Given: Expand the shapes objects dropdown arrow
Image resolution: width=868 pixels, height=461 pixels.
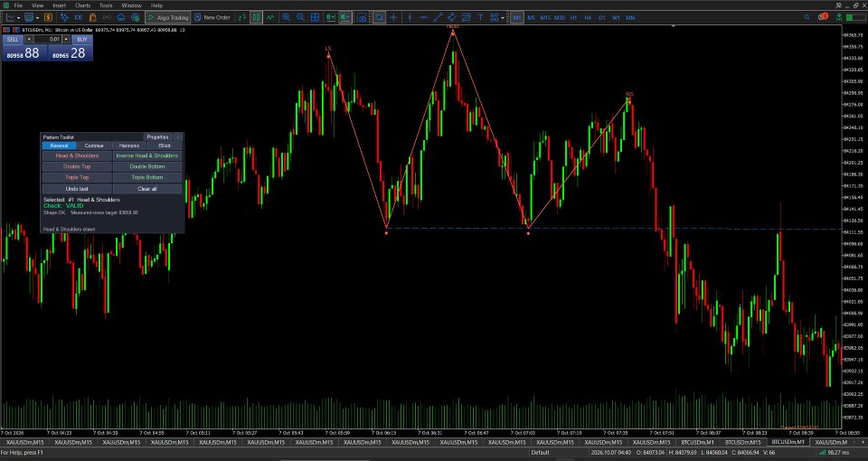Looking at the screenshot, I should click(503, 18).
